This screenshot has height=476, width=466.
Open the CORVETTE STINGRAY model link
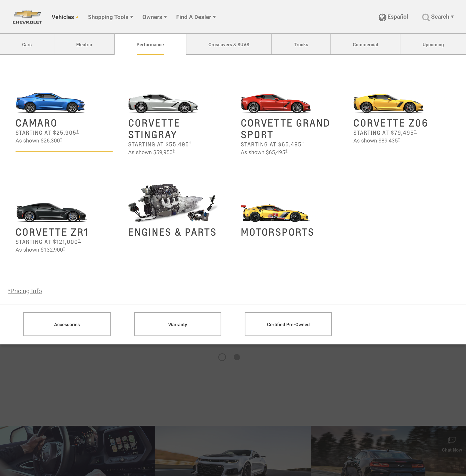[154, 129]
